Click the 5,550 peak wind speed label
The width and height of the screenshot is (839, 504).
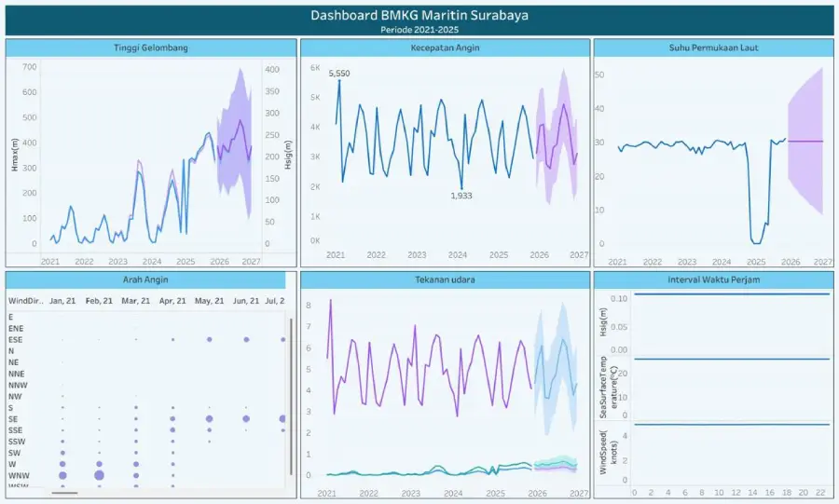[339, 74]
